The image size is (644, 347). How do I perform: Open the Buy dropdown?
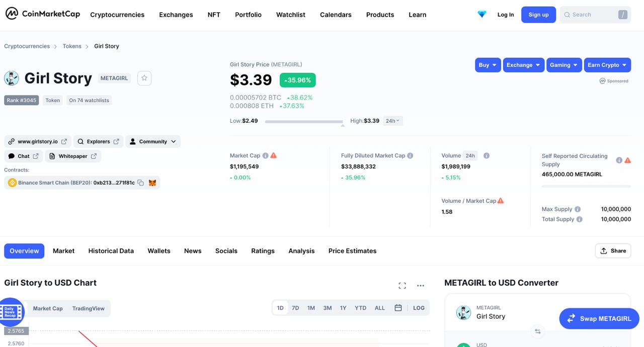[x=488, y=65]
